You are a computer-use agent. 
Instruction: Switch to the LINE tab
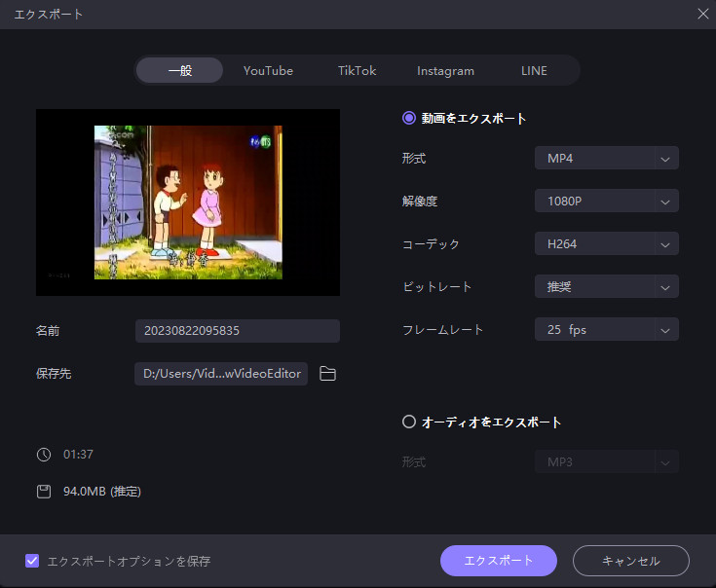(534, 70)
